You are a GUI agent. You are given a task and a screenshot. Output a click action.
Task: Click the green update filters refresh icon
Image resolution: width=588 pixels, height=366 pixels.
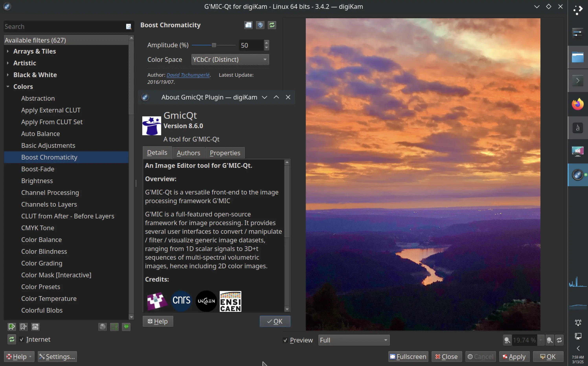point(11,339)
